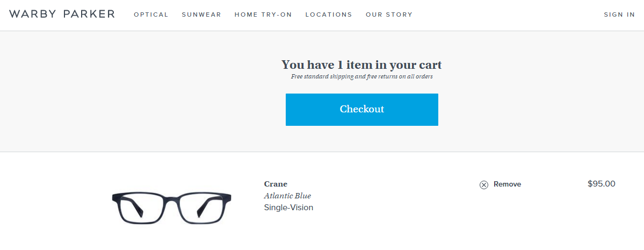This screenshot has height=250, width=644.
Task: Proceed with the blue Checkout button
Action: click(362, 109)
